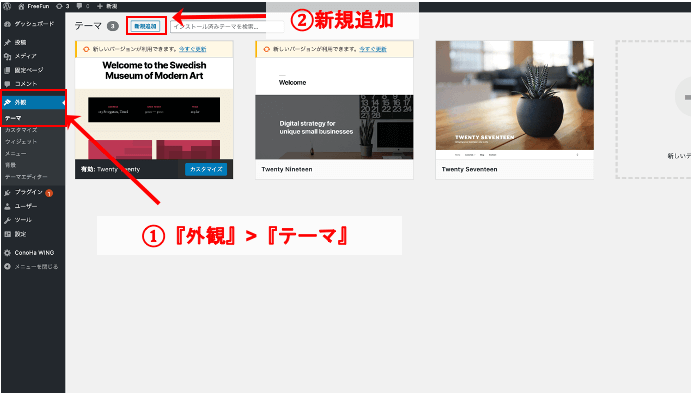This screenshot has height=394, width=692.
Task: Click the 新規追加 button
Action: tap(146, 26)
